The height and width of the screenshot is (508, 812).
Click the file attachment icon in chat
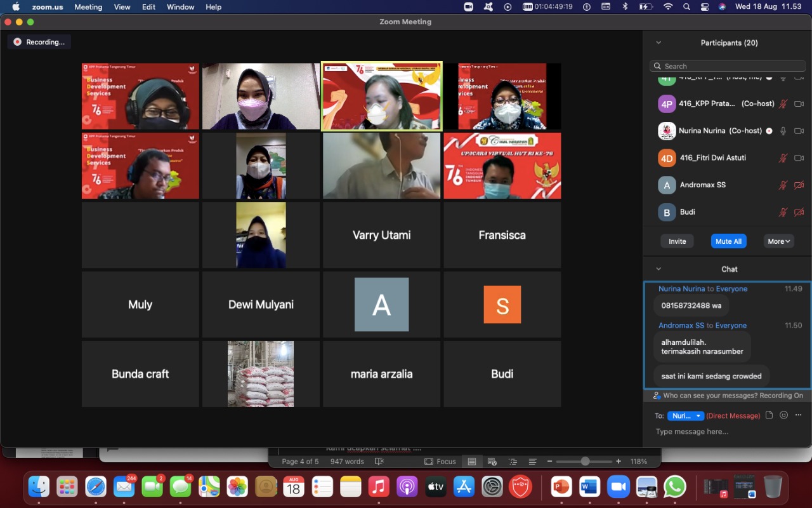click(769, 415)
